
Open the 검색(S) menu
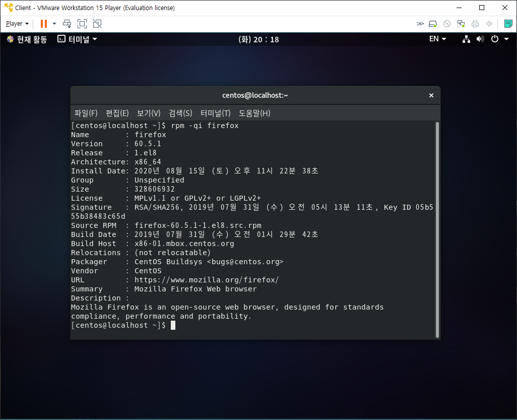click(180, 113)
